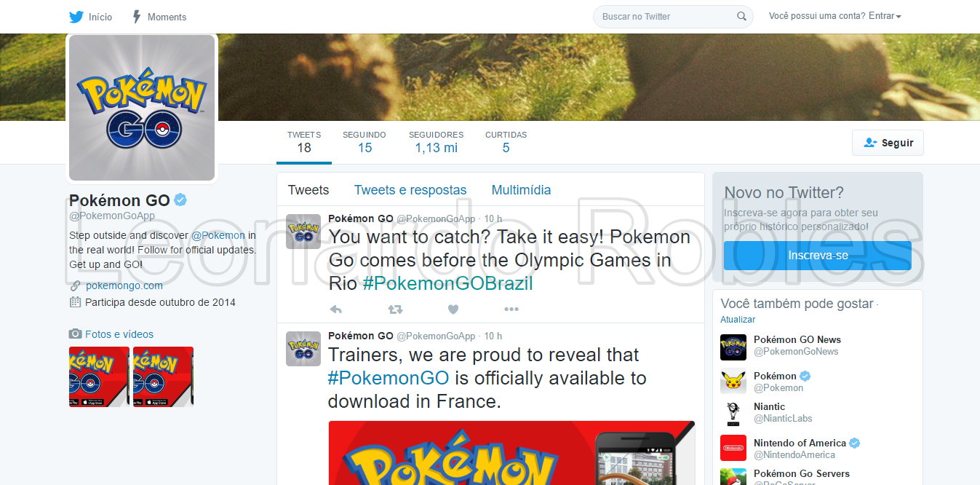This screenshot has height=485, width=980.
Task: Open Curtidas list showing 5
Action: (x=506, y=143)
